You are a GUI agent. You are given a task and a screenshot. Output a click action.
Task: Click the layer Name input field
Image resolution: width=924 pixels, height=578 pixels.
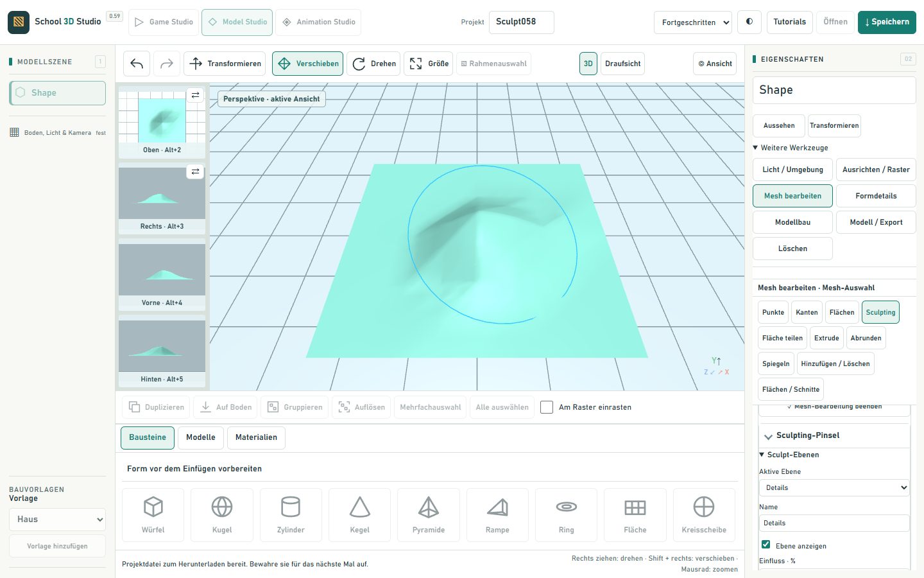click(834, 523)
